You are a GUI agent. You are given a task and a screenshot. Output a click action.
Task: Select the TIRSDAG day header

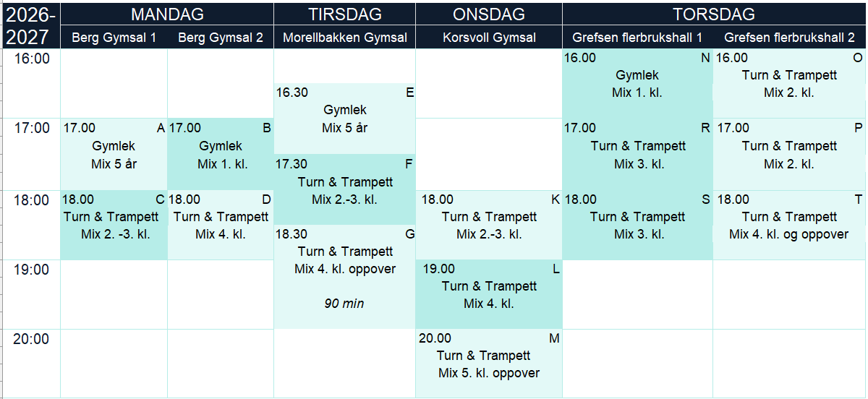[345, 14]
